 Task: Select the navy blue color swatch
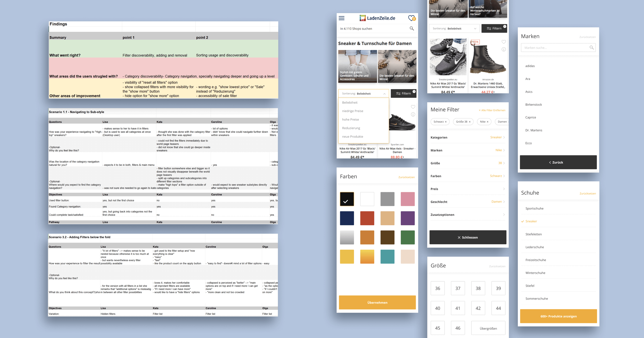[x=347, y=218]
